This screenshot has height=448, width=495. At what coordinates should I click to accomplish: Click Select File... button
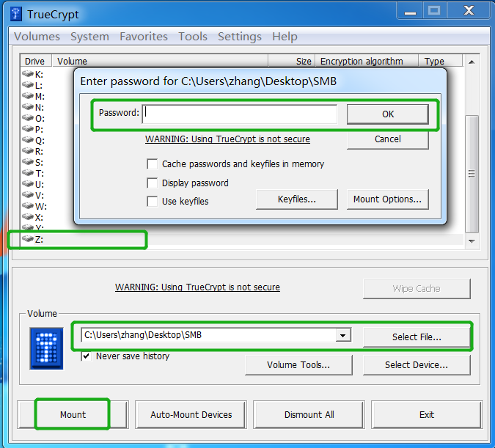[417, 337]
